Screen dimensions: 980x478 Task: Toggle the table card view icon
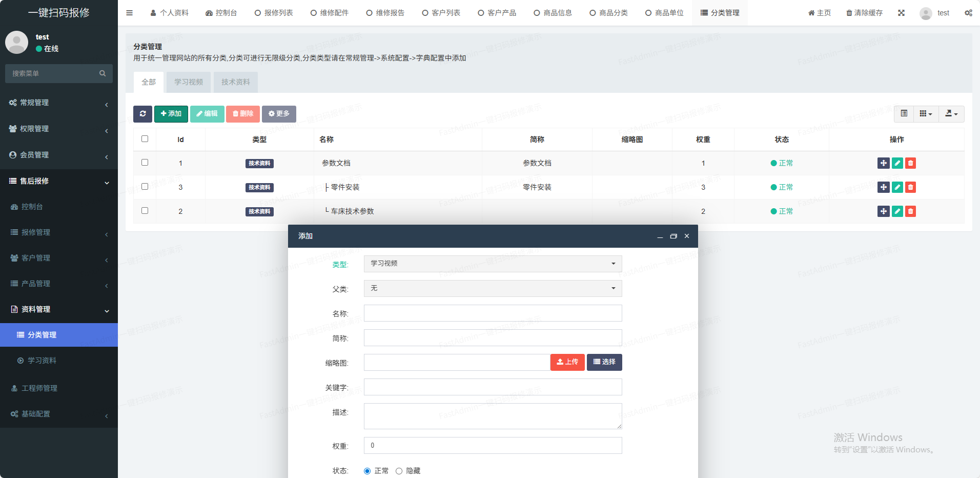(904, 114)
